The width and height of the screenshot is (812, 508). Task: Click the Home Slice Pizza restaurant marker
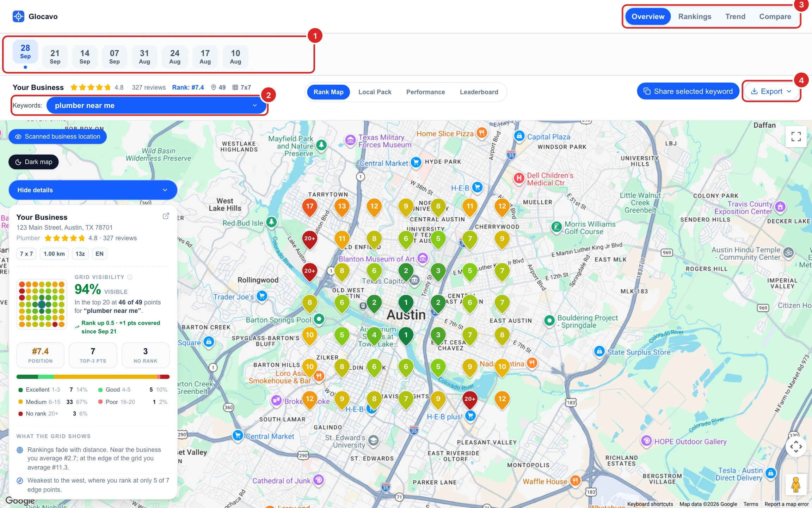481,133
